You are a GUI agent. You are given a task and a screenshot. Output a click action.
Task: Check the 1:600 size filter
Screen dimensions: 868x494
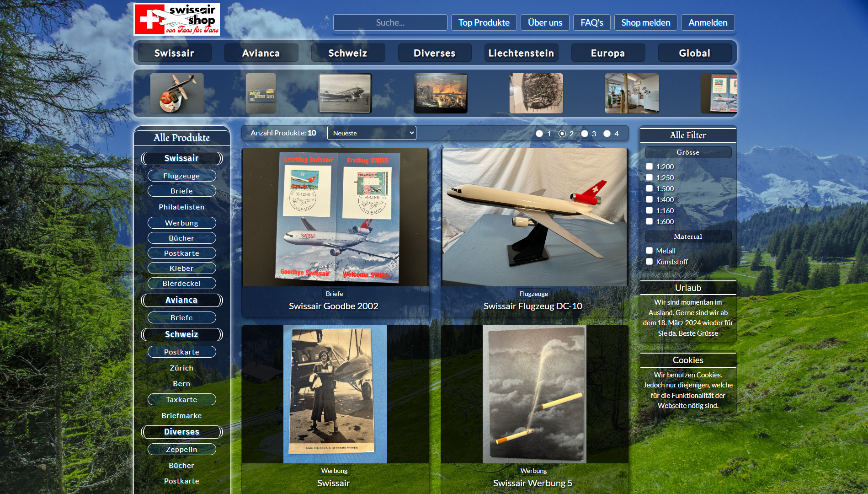(649, 221)
